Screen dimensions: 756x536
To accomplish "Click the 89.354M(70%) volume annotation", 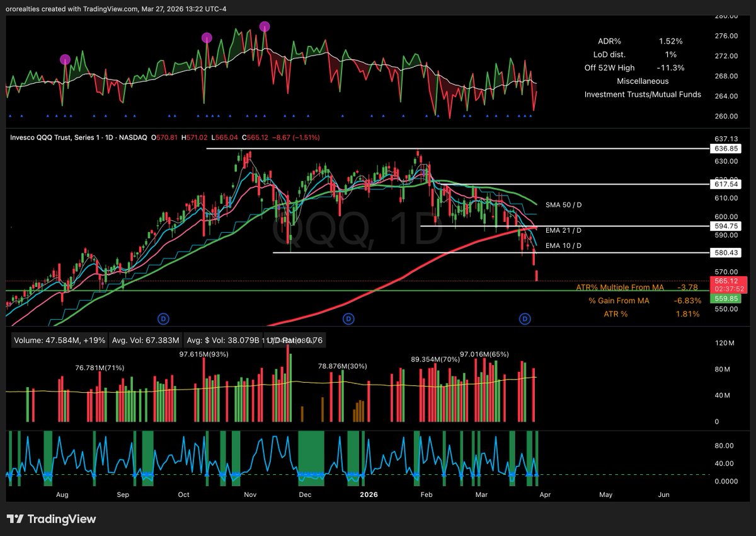I will pyautogui.click(x=435, y=359).
